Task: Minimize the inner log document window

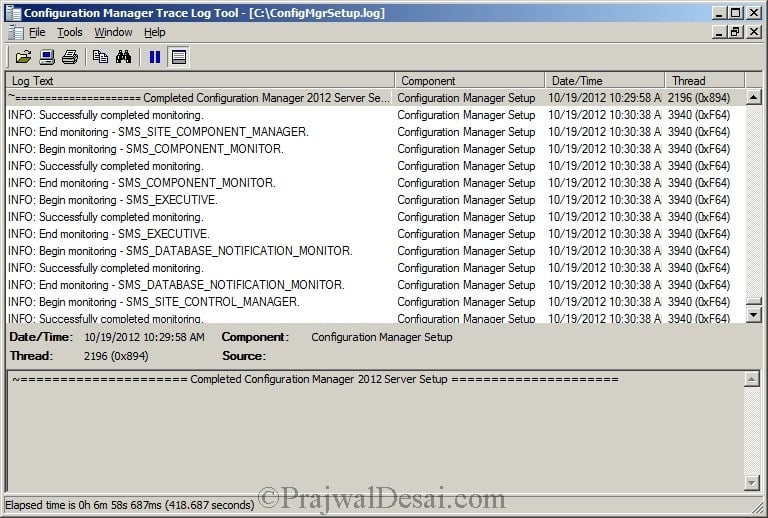Action: (720, 32)
